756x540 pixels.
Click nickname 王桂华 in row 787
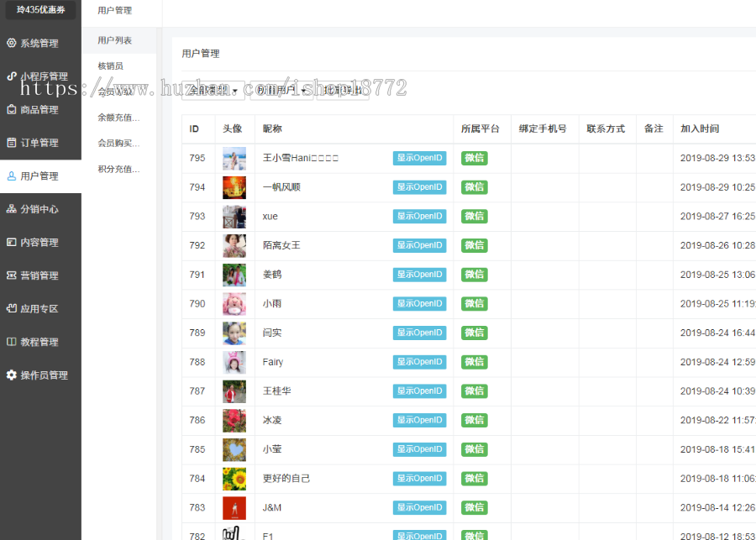pyautogui.click(x=276, y=391)
